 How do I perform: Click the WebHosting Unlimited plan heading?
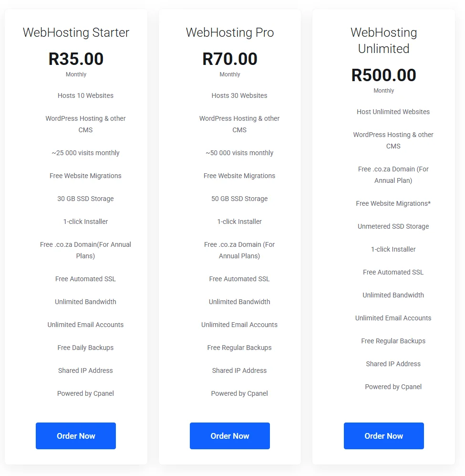tap(383, 41)
